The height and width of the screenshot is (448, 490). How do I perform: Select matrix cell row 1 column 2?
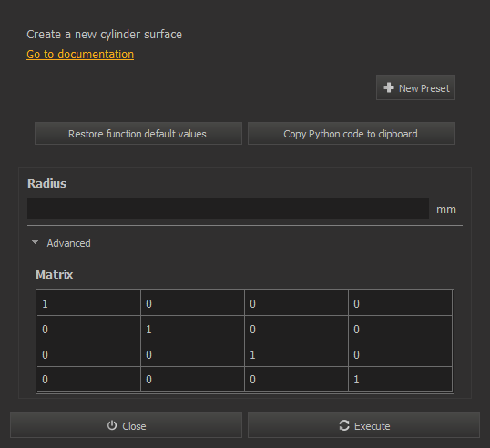192,303
